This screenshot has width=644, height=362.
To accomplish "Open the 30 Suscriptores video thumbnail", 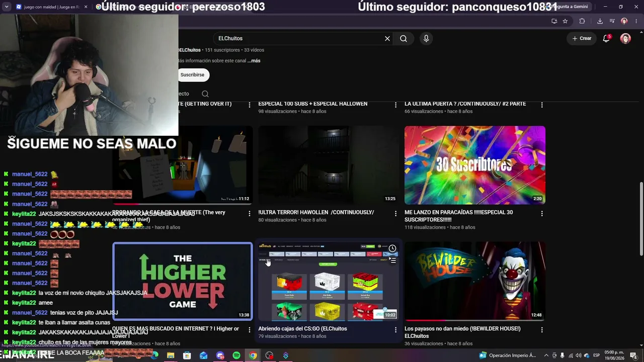I will [x=475, y=165].
